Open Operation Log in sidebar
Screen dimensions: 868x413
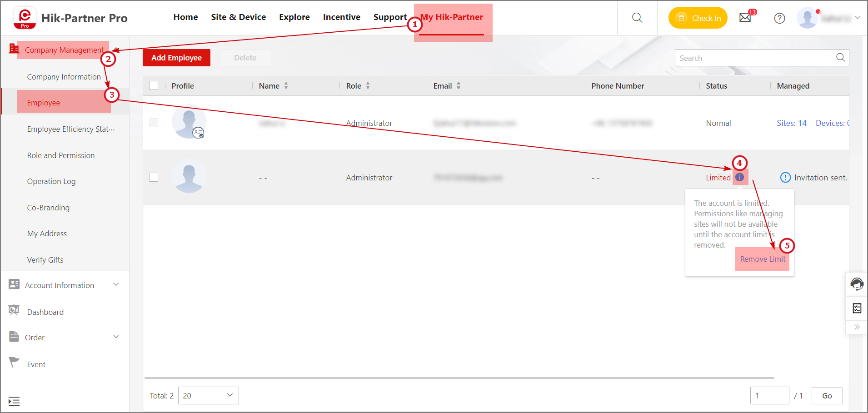(51, 181)
